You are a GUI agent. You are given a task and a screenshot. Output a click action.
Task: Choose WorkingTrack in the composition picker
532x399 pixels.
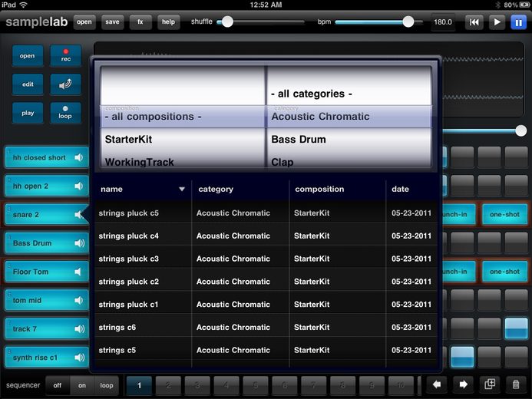pos(183,161)
